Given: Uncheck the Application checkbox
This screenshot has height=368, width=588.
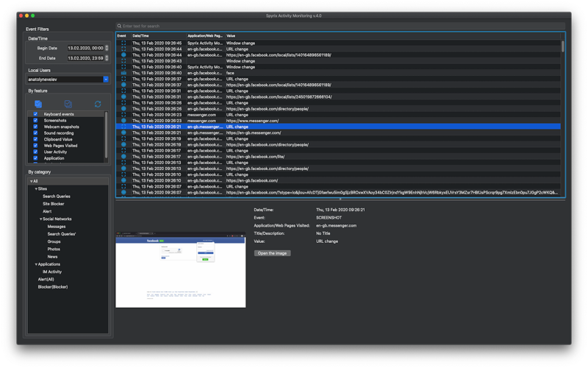Looking at the screenshot, I should point(35,158).
